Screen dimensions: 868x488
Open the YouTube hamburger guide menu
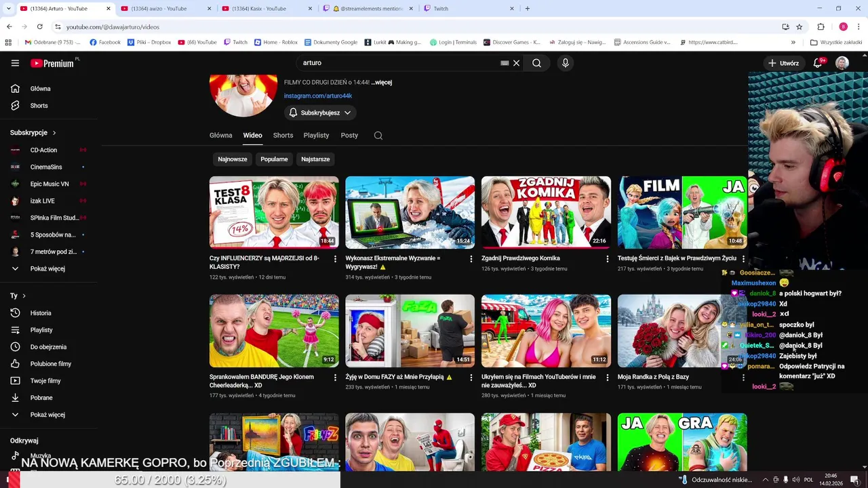[15, 63]
